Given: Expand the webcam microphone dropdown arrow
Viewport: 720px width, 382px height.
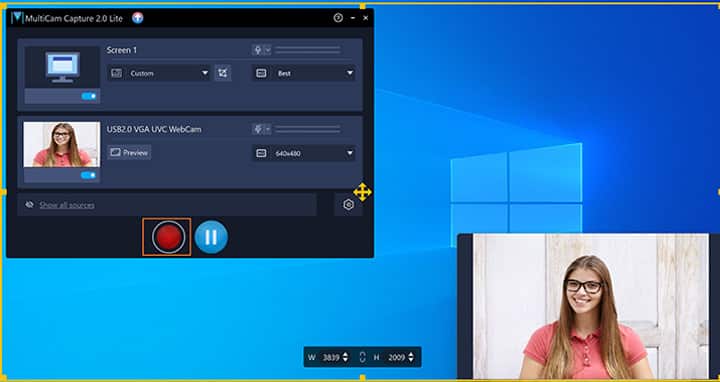Looking at the screenshot, I should tap(268, 129).
